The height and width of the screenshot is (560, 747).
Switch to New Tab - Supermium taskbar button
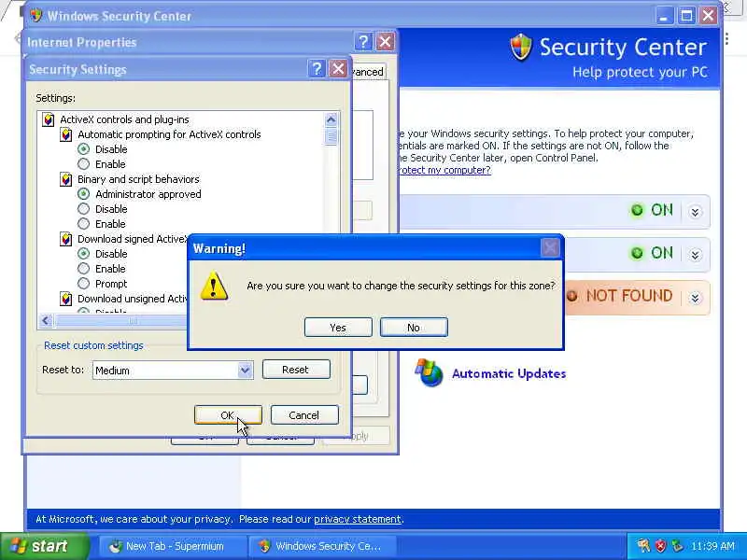click(x=173, y=546)
